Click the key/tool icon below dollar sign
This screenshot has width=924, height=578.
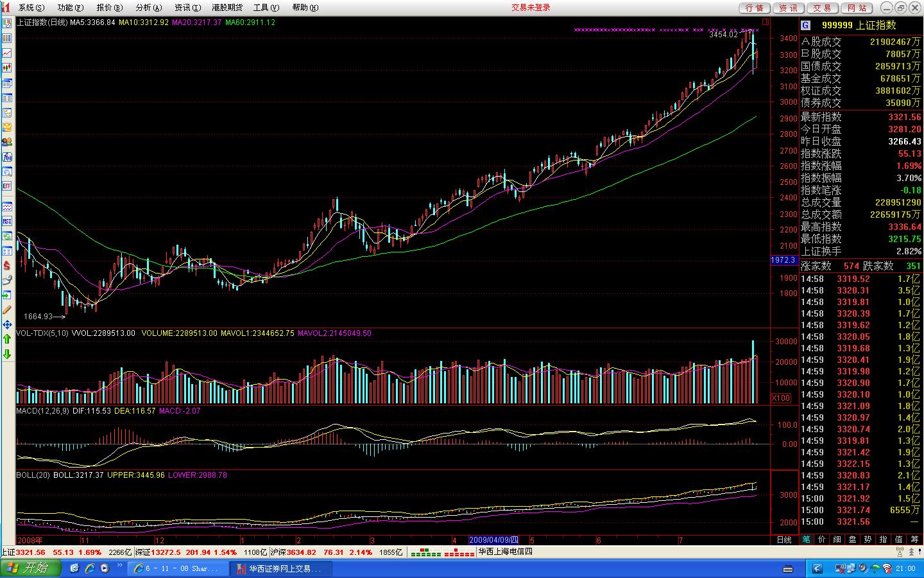[x=7, y=281]
